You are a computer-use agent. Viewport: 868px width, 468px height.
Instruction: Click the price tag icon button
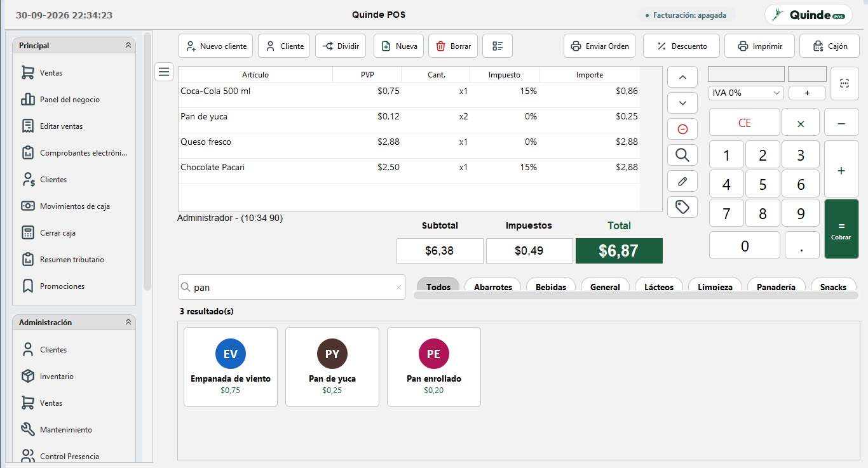(682, 207)
